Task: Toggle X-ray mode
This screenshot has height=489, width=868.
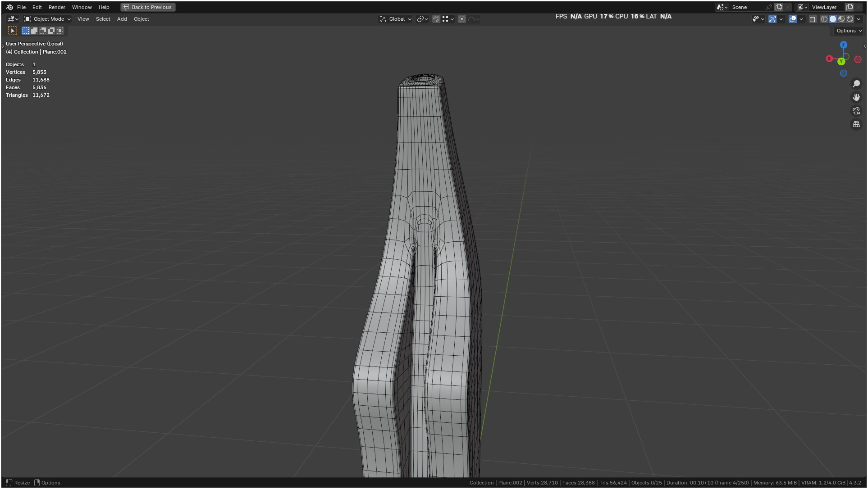Action: coord(813,19)
